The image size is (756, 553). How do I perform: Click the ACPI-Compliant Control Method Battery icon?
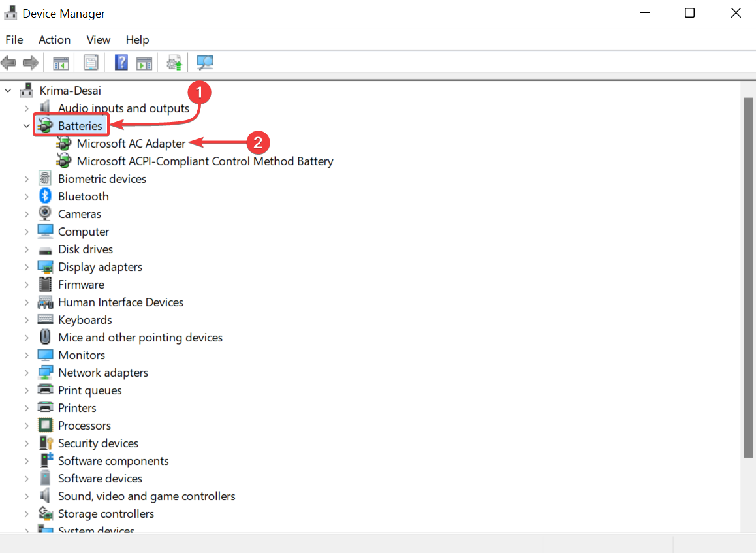coord(63,161)
